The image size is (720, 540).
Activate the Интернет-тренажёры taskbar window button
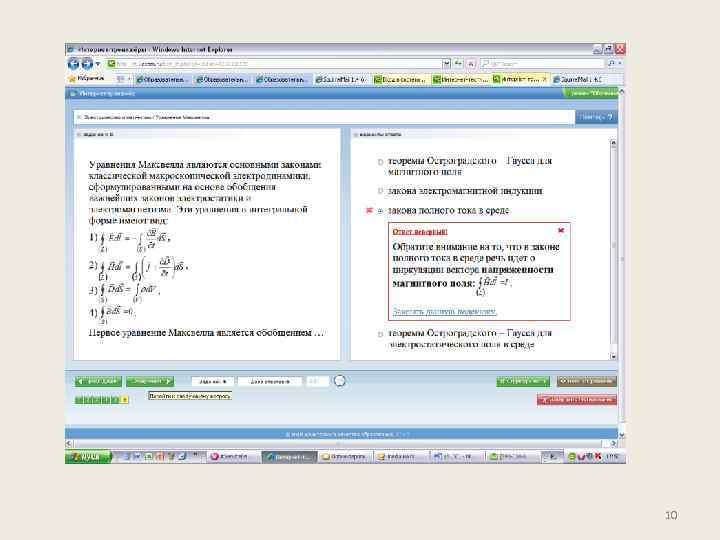click(x=289, y=456)
